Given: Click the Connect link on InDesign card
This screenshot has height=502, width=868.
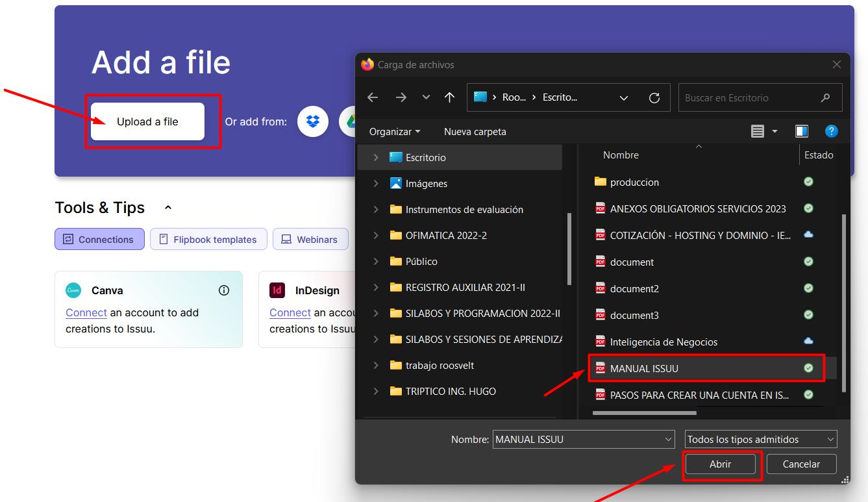Looking at the screenshot, I should click(x=290, y=312).
